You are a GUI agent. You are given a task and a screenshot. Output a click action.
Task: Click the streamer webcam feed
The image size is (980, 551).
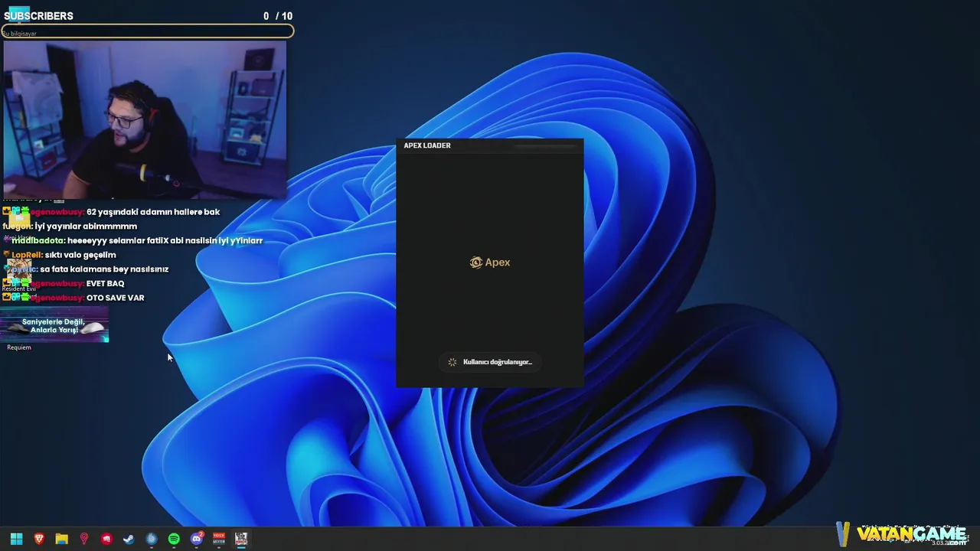[145, 120]
